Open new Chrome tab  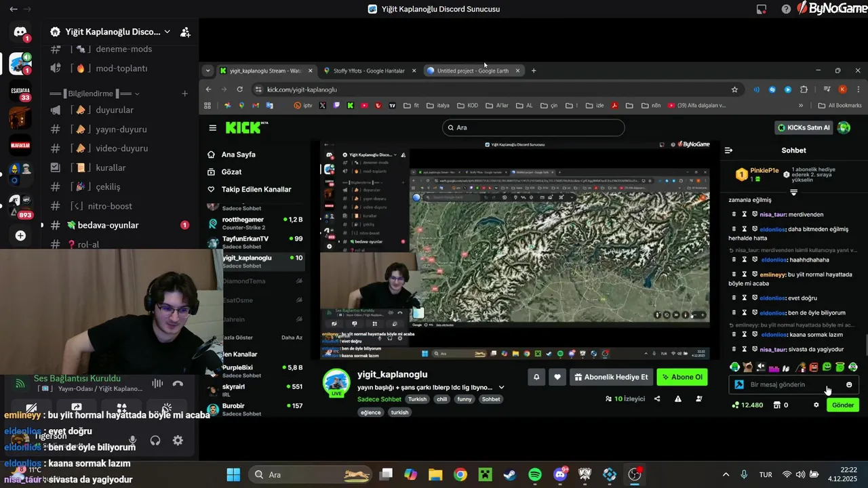click(534, 70)
